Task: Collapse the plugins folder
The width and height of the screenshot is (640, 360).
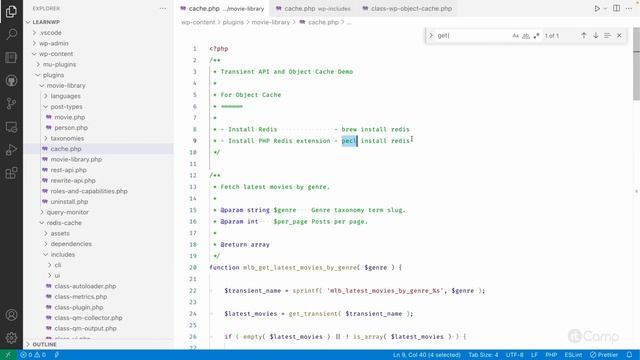Action: 38,75
